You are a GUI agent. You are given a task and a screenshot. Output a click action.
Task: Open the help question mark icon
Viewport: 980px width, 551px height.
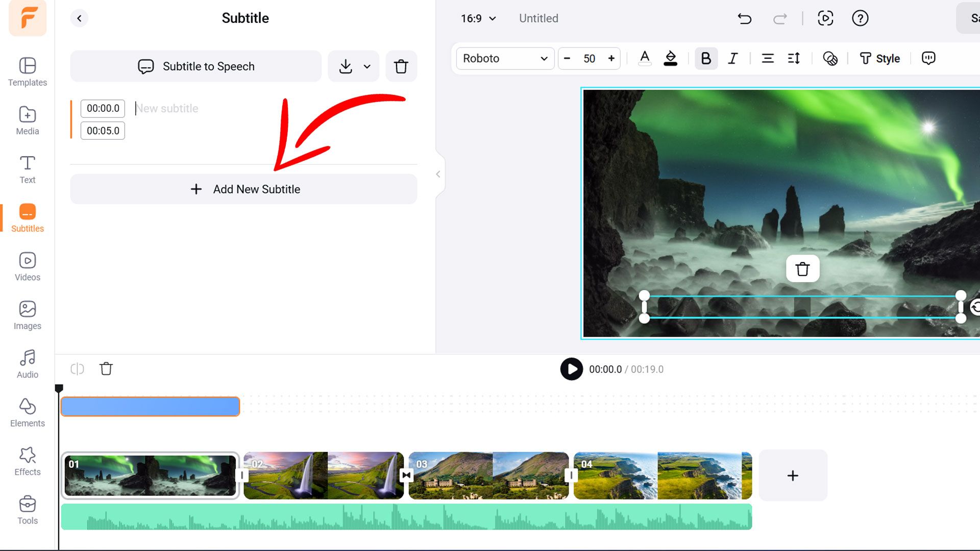coord(860,19)
